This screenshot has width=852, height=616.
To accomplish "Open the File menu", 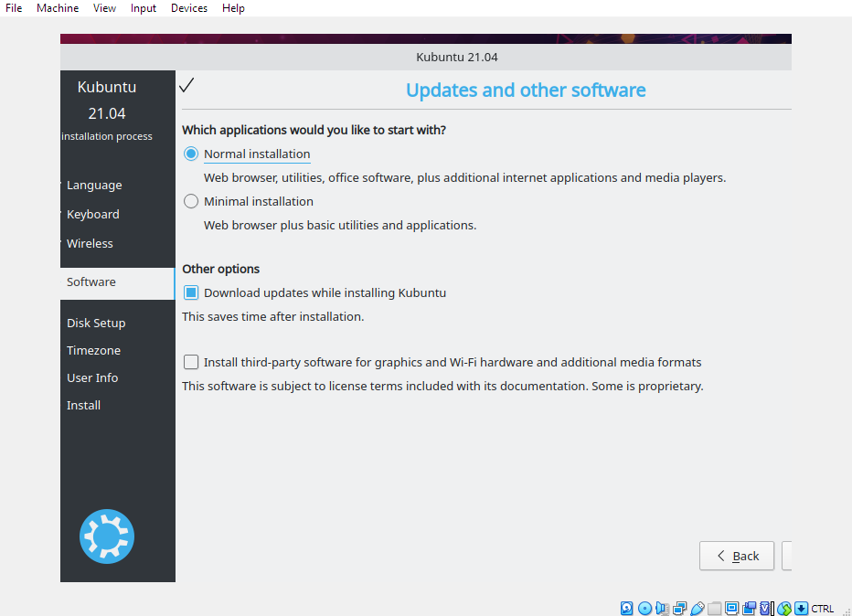I will coord(14,8).
